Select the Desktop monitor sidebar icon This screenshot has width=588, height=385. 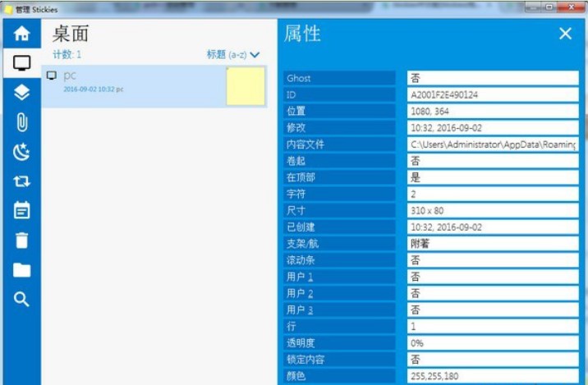(21, 63)
